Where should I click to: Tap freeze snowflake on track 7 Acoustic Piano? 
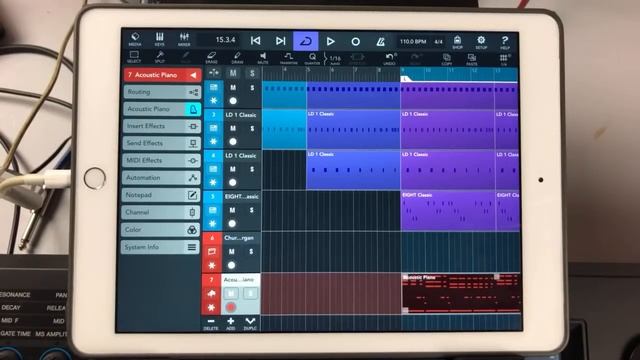(211, 307)
